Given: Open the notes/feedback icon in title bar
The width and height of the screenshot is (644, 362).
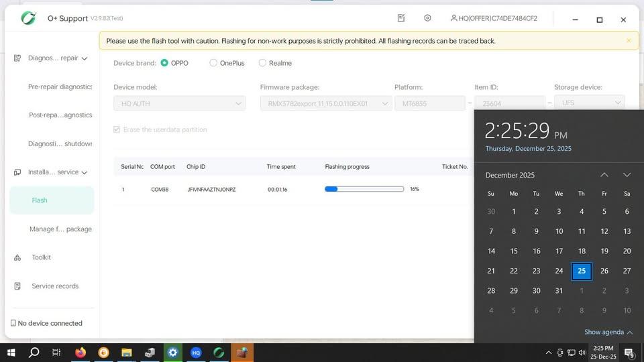Looking at the screenshot, I should tap(401, 18).
